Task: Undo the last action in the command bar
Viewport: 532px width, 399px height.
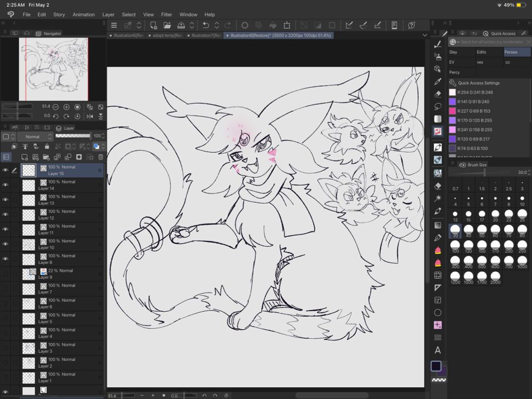Action: 205,26
